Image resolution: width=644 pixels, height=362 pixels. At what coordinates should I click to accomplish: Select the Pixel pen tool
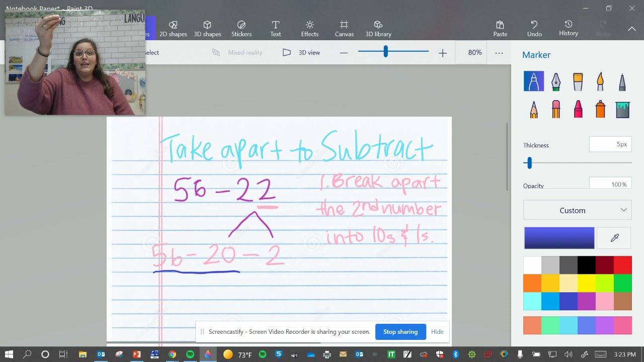pyautogui.click(x=622, y=81)
